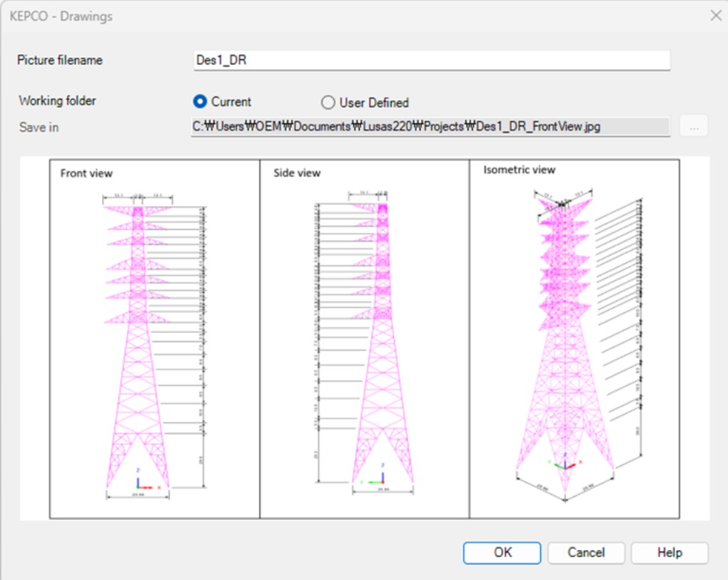Image resolution: width=728 pixels, height=580 pixels.
Task: Select the Isometric view tower drawing
Action: (x=564, y=336)
